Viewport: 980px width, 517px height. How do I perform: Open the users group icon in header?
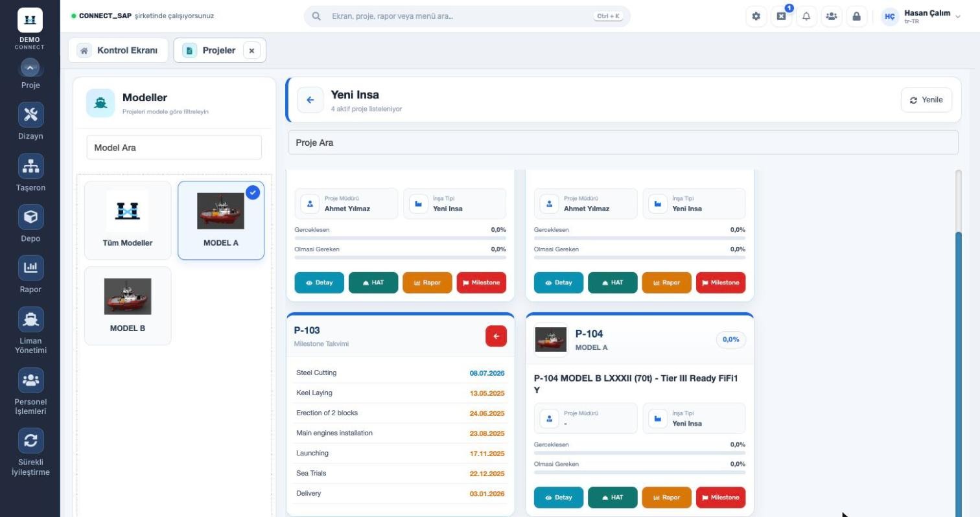832,16
